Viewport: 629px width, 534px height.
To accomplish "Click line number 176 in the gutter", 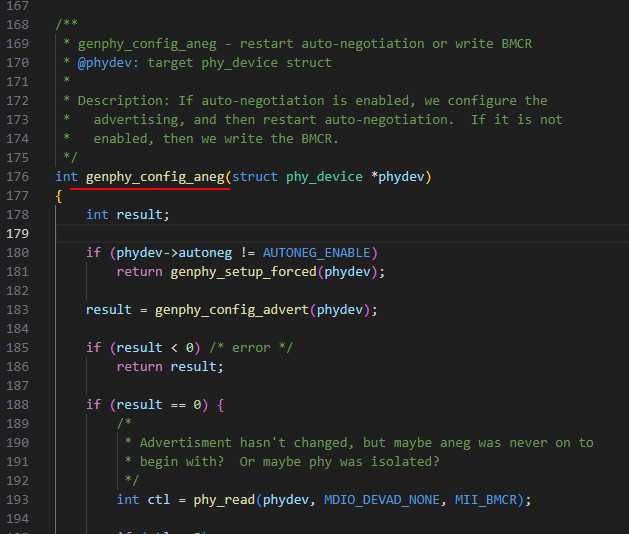I will click(18, 177).
